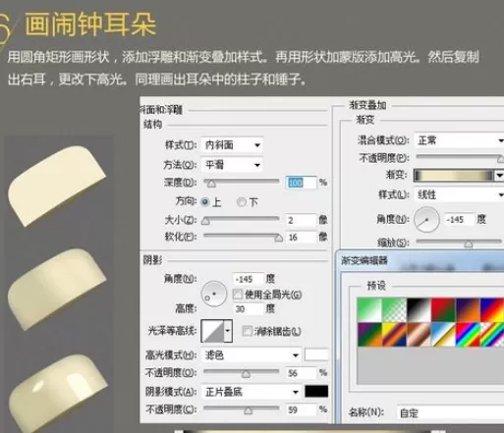Click the 大小 (Size) field showing 2
Viewport: 504px width, 433px height.
click(301, 220)
